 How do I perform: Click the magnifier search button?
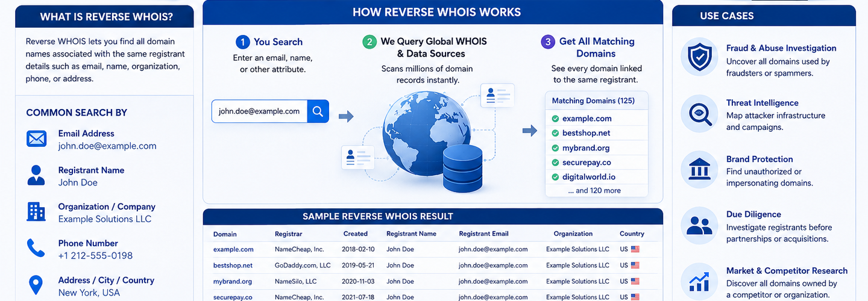(x=318, y=111)
